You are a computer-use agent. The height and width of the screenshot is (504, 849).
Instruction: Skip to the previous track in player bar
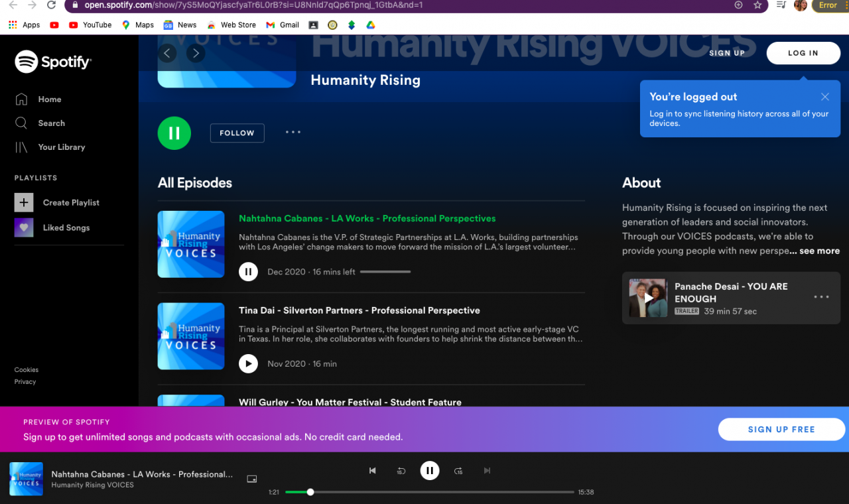pyautogui.click(x=373, y=471)
